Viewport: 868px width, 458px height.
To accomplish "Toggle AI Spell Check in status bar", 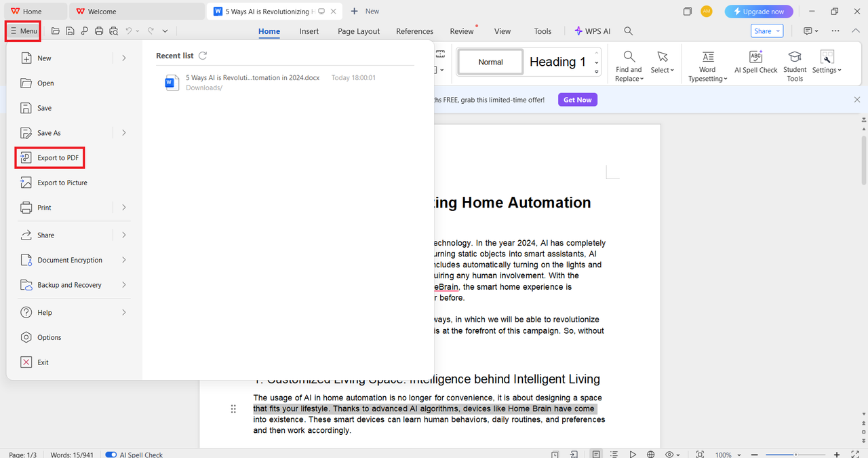I will 111,454.
